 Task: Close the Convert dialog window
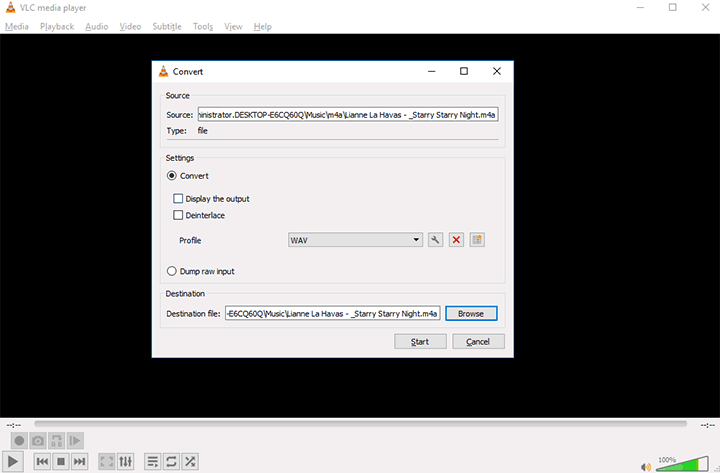[x=497, y=71]
